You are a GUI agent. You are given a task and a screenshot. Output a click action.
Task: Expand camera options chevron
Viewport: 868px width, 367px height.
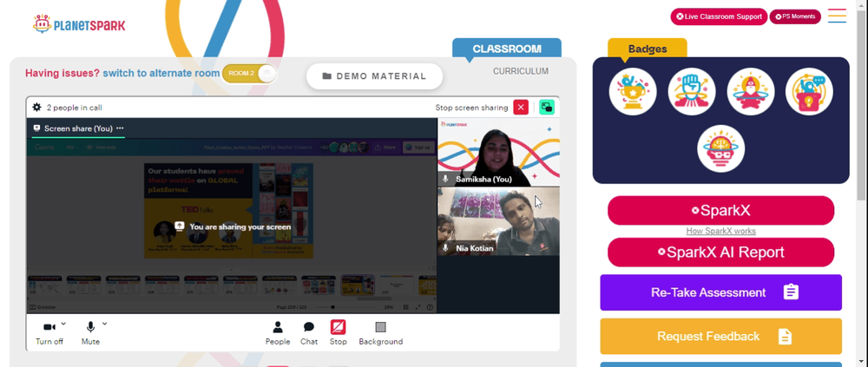(63, 324)
